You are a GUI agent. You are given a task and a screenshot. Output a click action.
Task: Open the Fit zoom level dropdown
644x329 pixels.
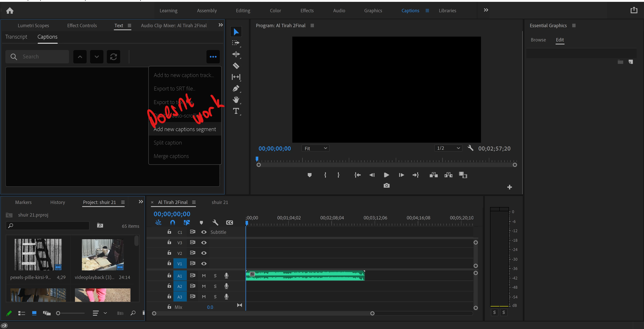[x=315, y=148]
